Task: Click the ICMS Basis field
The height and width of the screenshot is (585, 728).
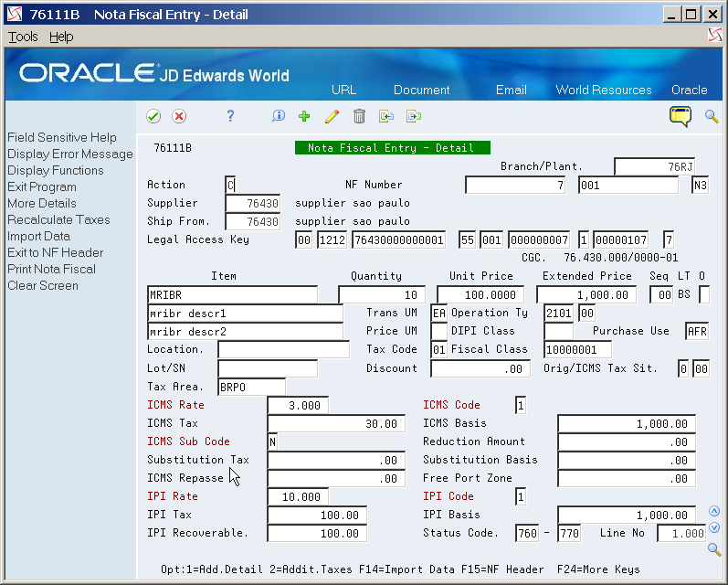Action: point(627,424)
